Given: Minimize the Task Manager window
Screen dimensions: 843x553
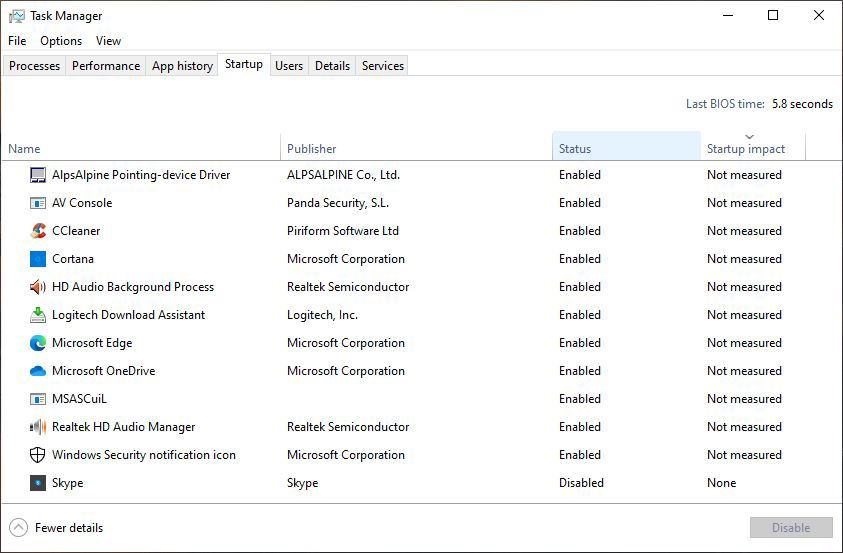Looking at the screenshot, I should coord(728,16).
